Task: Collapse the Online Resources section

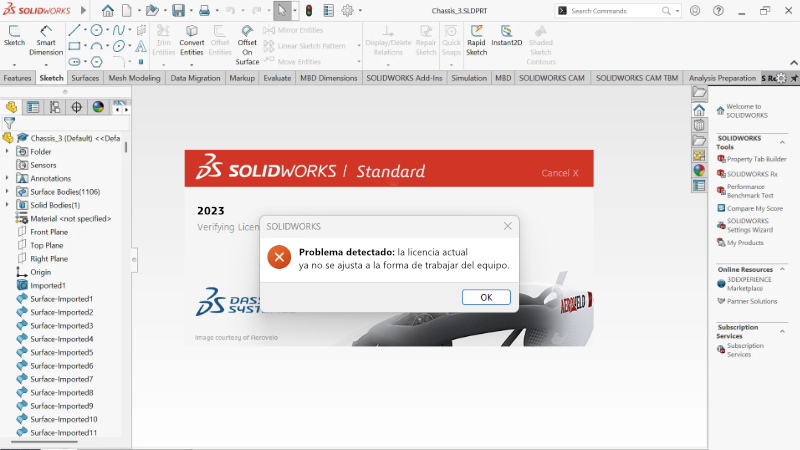Action: tap(782, 269)
